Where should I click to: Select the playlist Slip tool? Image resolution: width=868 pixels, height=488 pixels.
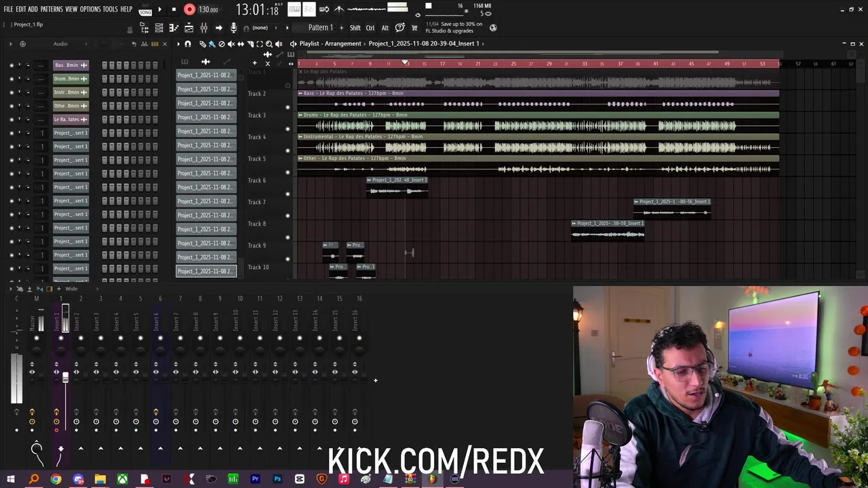tap(241, 43)
